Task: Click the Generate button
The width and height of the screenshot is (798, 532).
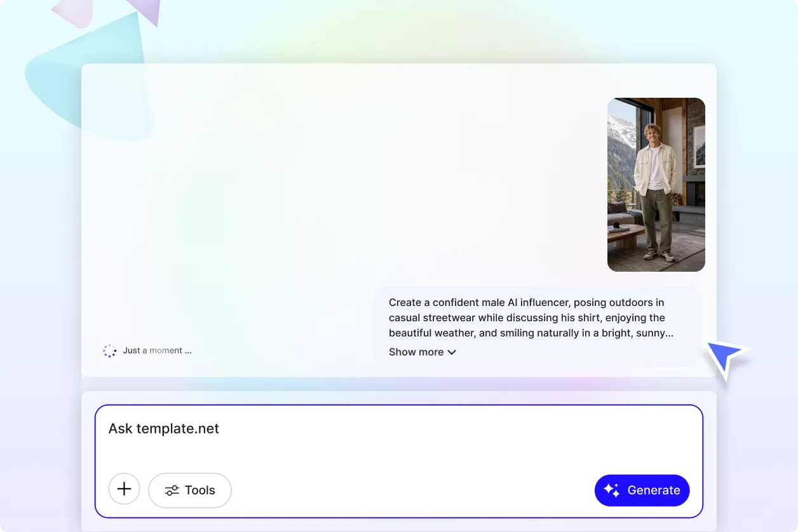Action: coord(642,490)
